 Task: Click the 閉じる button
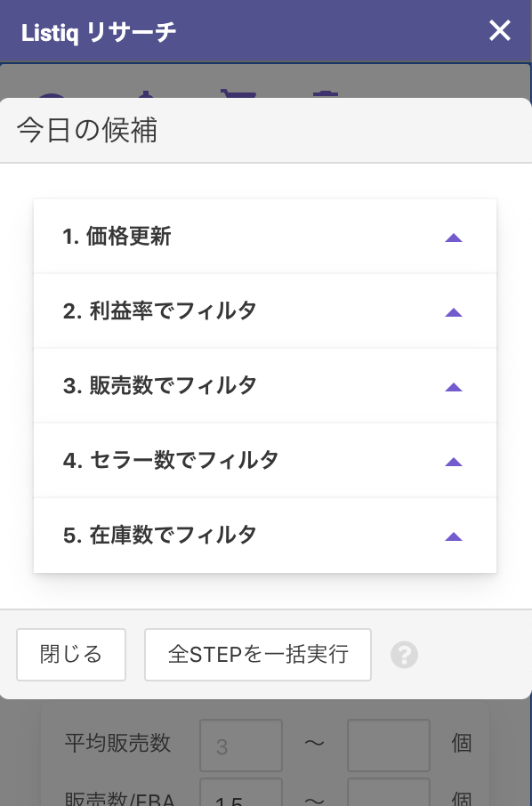71,655
